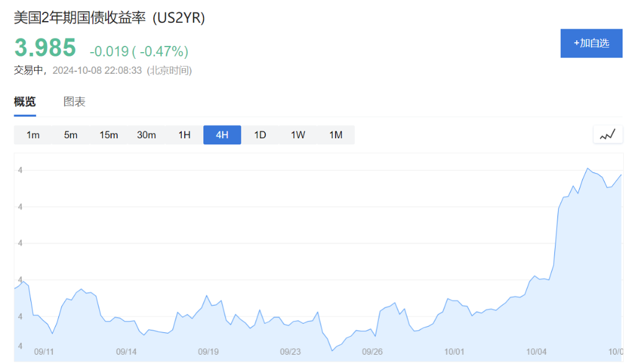
Task: Switch to the 概览 tab
Action: [x=25, y=102]
